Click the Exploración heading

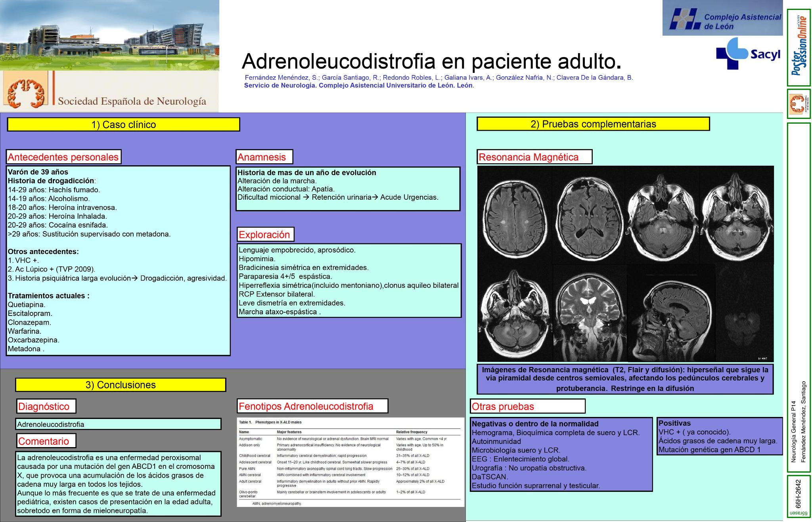pyautogui.click(x=266, y=235)
